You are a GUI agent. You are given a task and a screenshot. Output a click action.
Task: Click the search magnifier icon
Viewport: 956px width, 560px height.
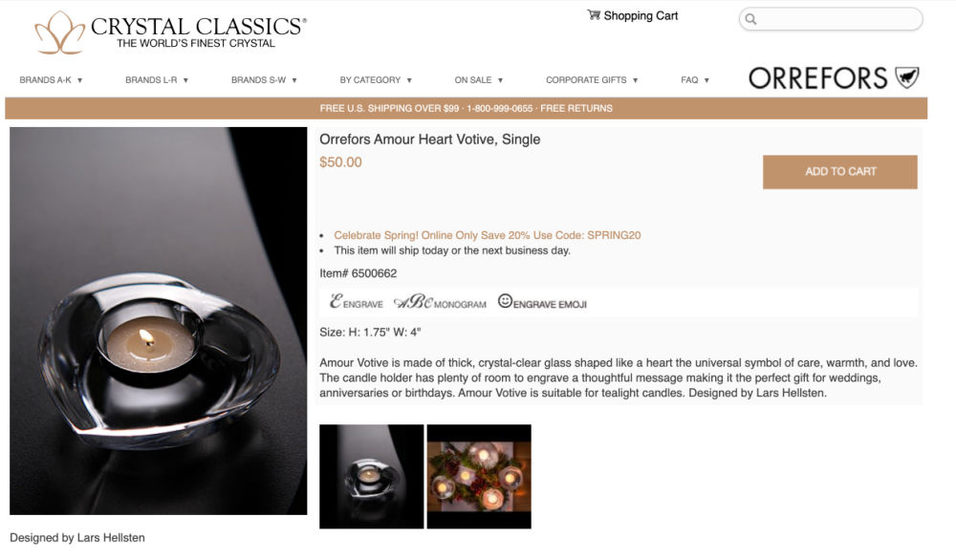(x=751, y=19)
